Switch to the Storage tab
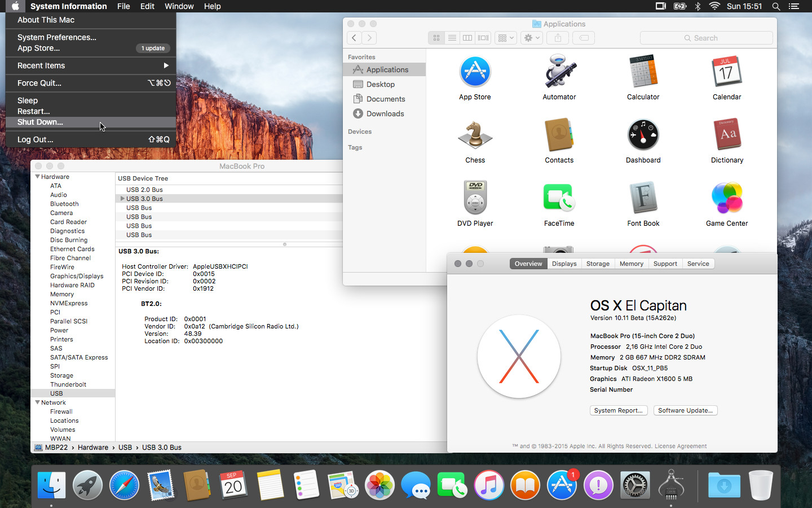Viewport: 812px width, 508px height. pos(598,264)
